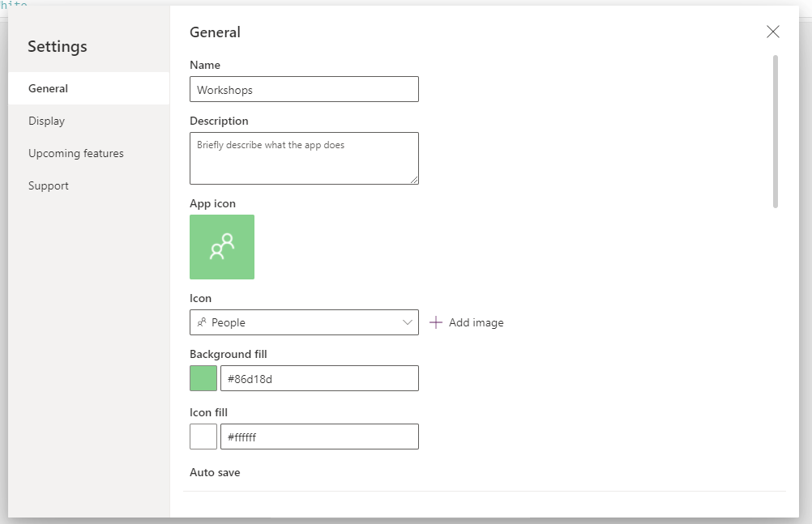The width and height of the screenshot is (812, 524).
Task: Open the Icon dropdown to change app icon
Action: pos(304,322)
